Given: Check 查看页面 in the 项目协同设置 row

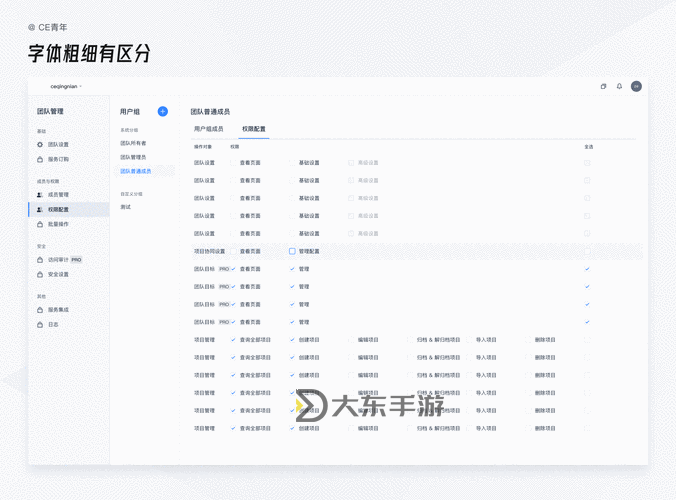Looking at the screenshot, I should [x=233, y=251].
